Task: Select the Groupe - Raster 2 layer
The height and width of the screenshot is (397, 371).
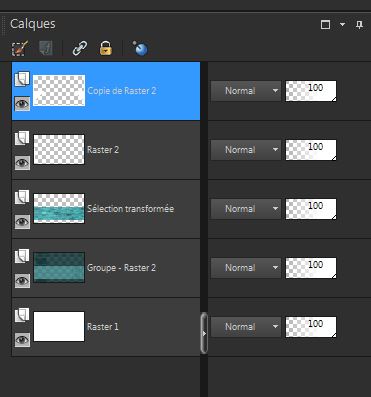Action: coord(106,268)
